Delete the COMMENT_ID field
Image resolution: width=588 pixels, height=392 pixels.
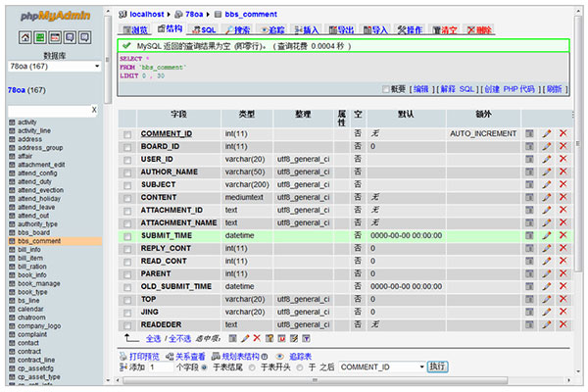[563, 133]
